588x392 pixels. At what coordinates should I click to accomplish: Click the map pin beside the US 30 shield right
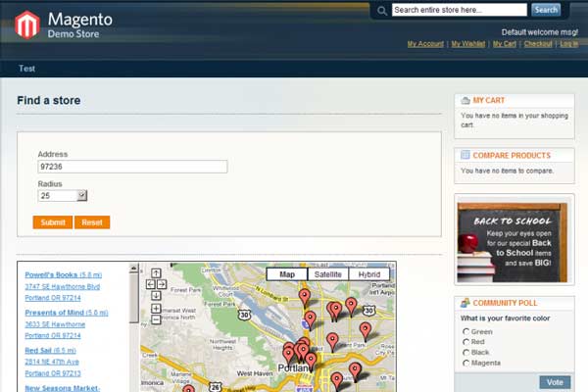[351, 306]
